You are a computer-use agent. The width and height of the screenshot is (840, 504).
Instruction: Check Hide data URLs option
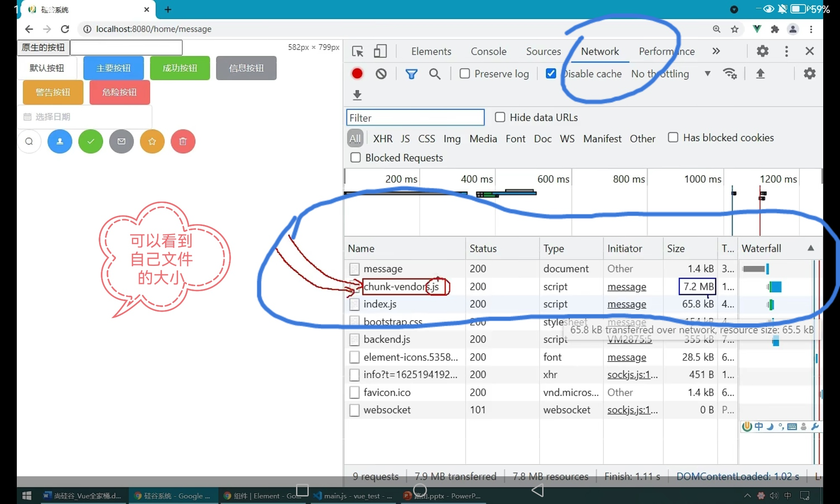click(500, 117)
